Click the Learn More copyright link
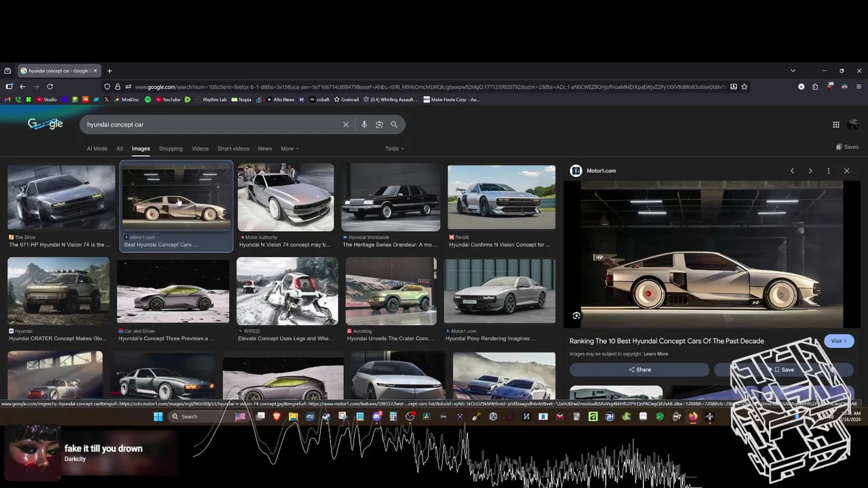The height and width of the screenshot is (488, 868). [x=656, y=354]
